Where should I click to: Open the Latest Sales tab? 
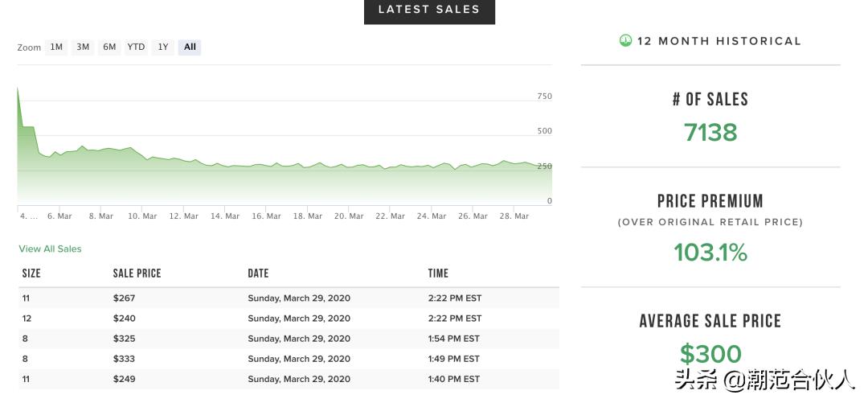[x=429, y=10]
